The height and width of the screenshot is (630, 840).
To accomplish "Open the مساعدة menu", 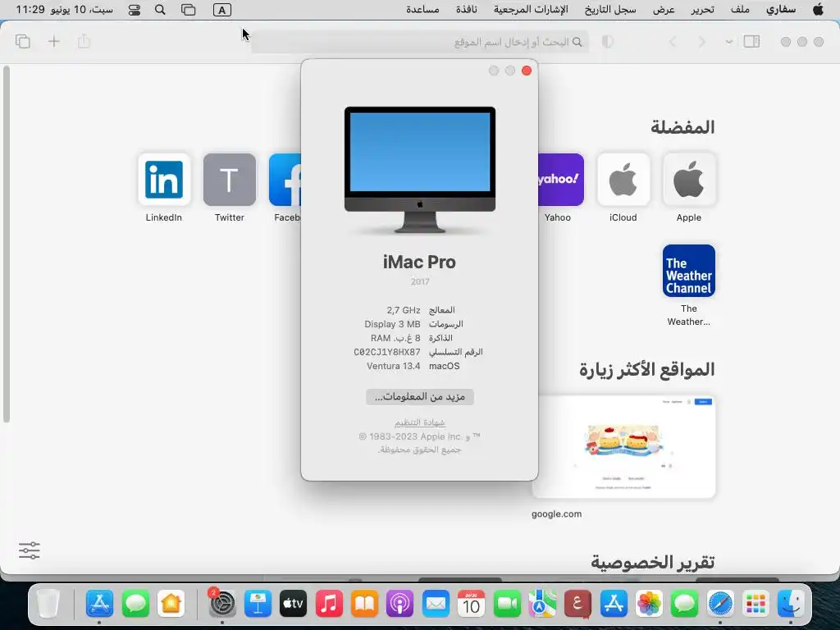I will (x=422, y=9).
